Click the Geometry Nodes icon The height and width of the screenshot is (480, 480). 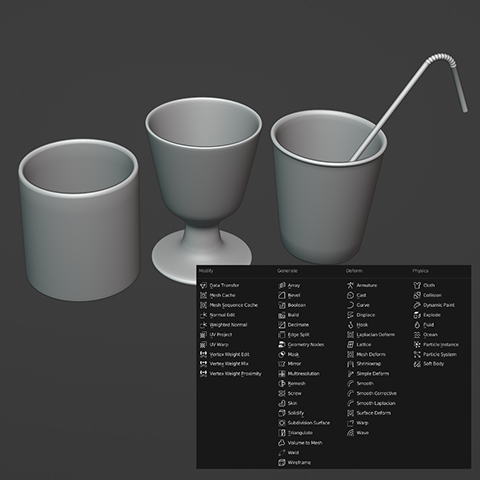click(282, 344)
